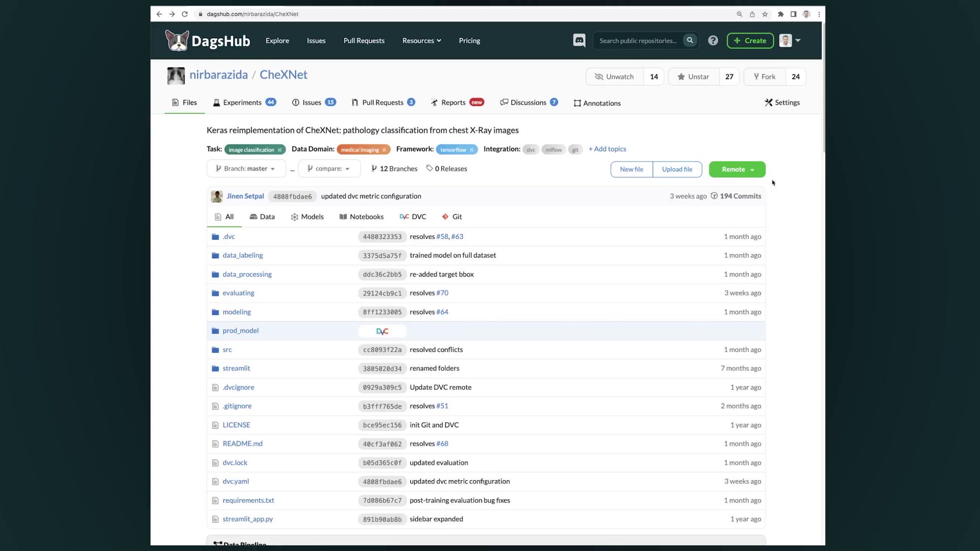Click the New file button
This screenshot has width=980, height=551.
click(631, 169)
